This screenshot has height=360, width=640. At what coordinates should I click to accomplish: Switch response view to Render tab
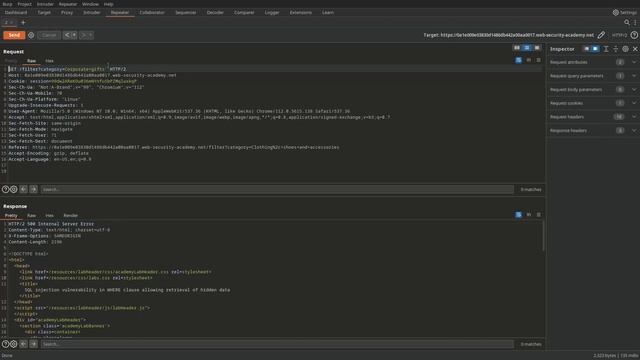pyautogui.click(x=70, y=216)
